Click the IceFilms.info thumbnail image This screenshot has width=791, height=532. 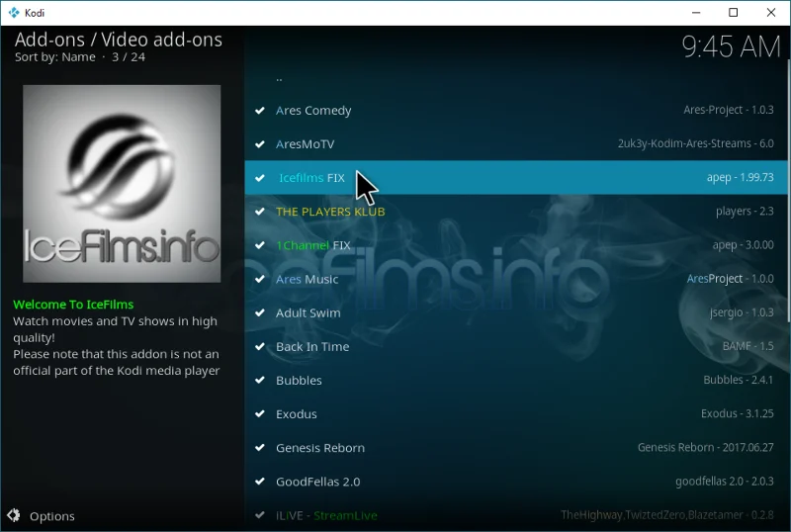[122, 184]
